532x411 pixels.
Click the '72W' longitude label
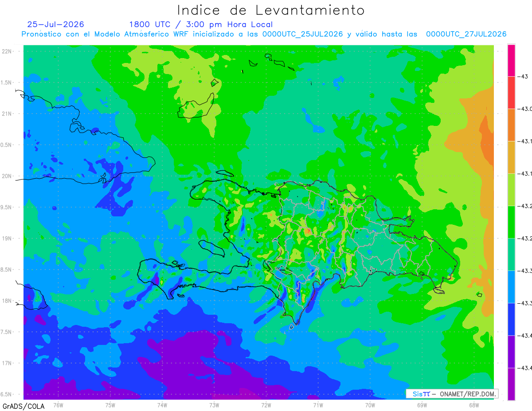[x=266, y=405]
